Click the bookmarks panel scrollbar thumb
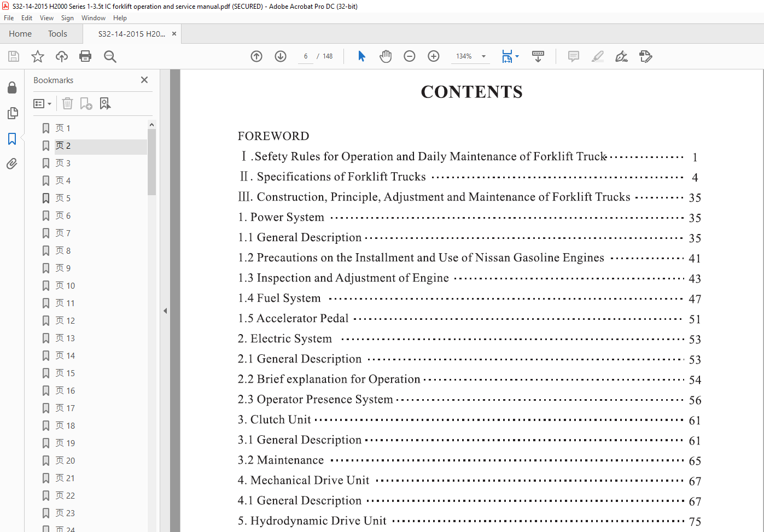This screenshot has width=764, height=532. coord(151,162)
